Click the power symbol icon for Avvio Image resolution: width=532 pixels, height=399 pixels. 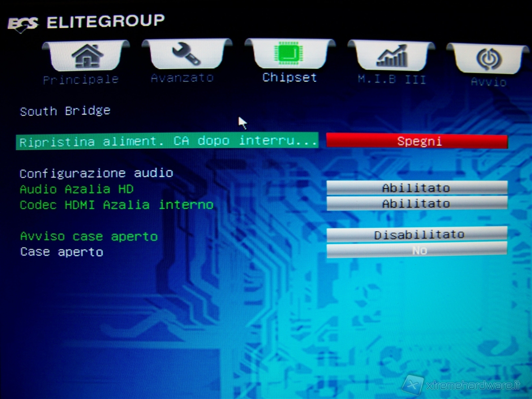click(488, 59)
